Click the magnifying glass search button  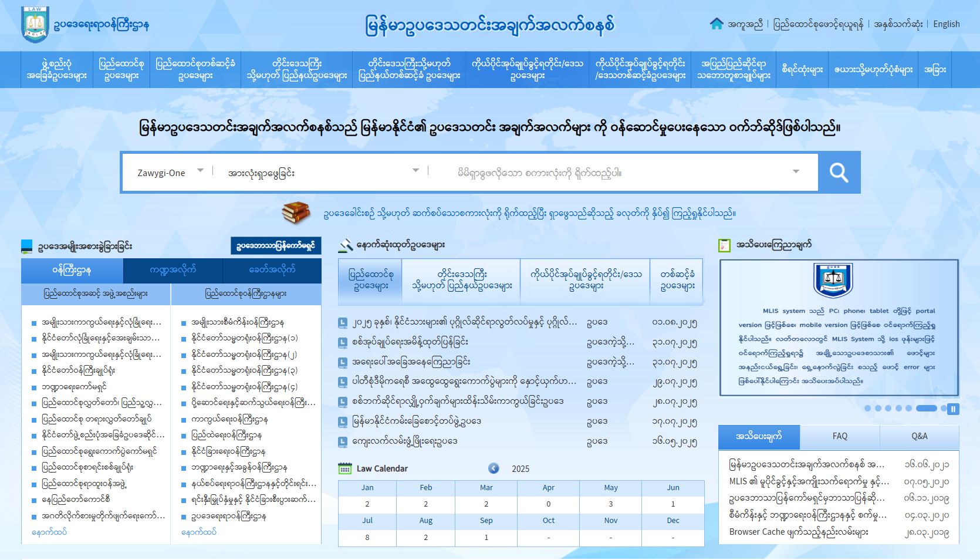point(839,173)
